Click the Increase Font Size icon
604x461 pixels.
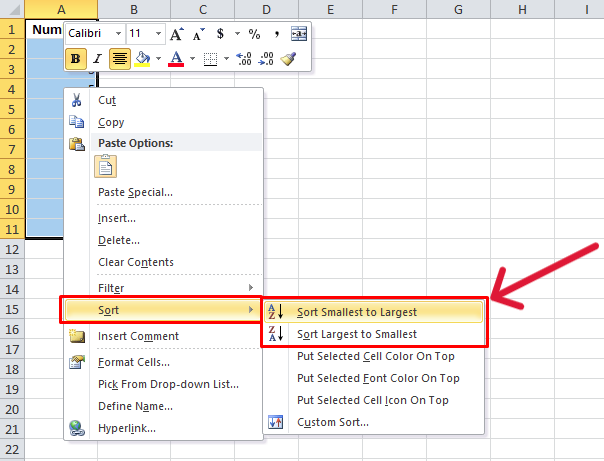pos(177,34)
